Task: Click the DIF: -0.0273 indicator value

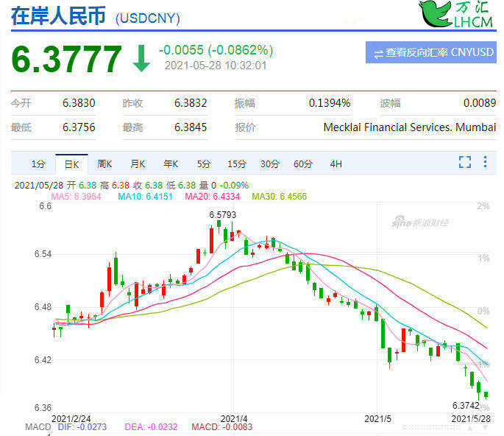Action: pyautogui.click(x=82, y=427)
